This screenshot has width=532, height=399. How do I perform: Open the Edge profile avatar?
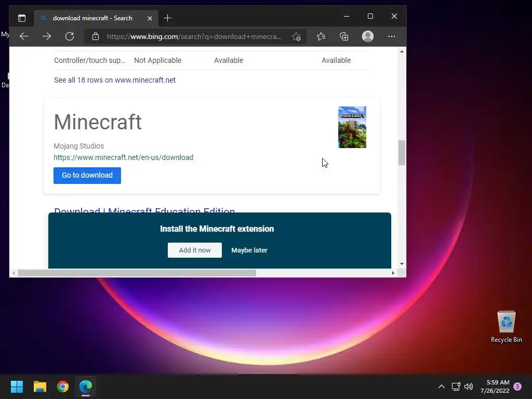[x=368, y=36]
